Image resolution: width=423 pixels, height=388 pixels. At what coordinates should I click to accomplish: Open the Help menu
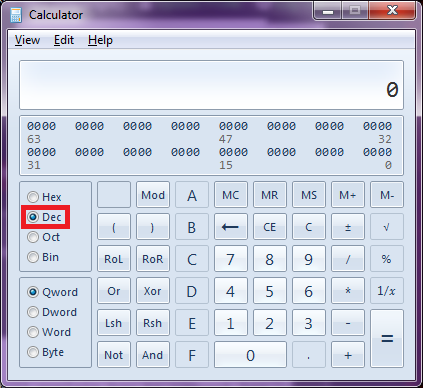[100, 40]
